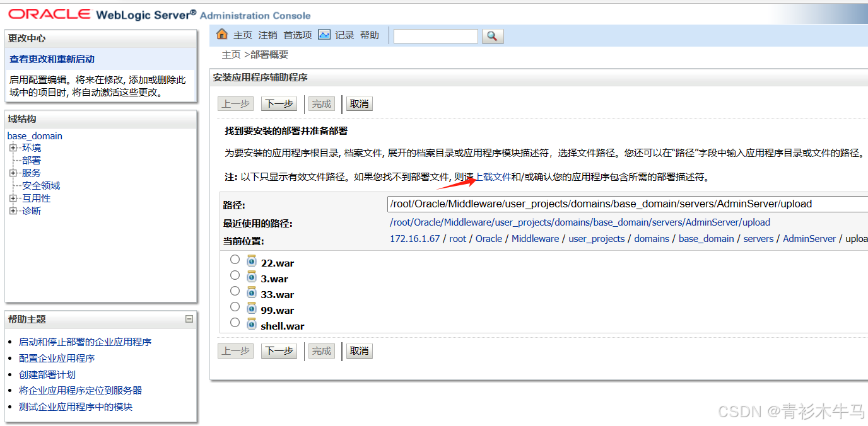
Task: Open 主页 in the top toolbar
Action: 243,35
